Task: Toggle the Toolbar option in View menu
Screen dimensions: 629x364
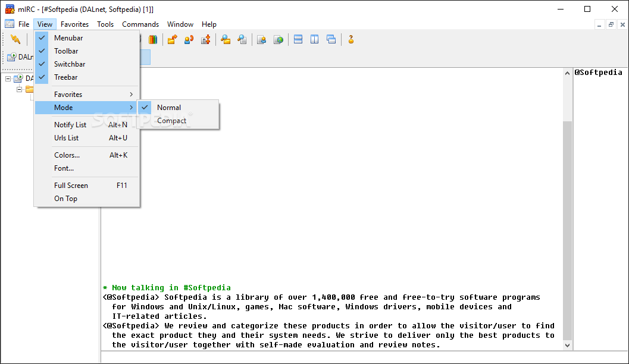Action: (x=87, y=51)
